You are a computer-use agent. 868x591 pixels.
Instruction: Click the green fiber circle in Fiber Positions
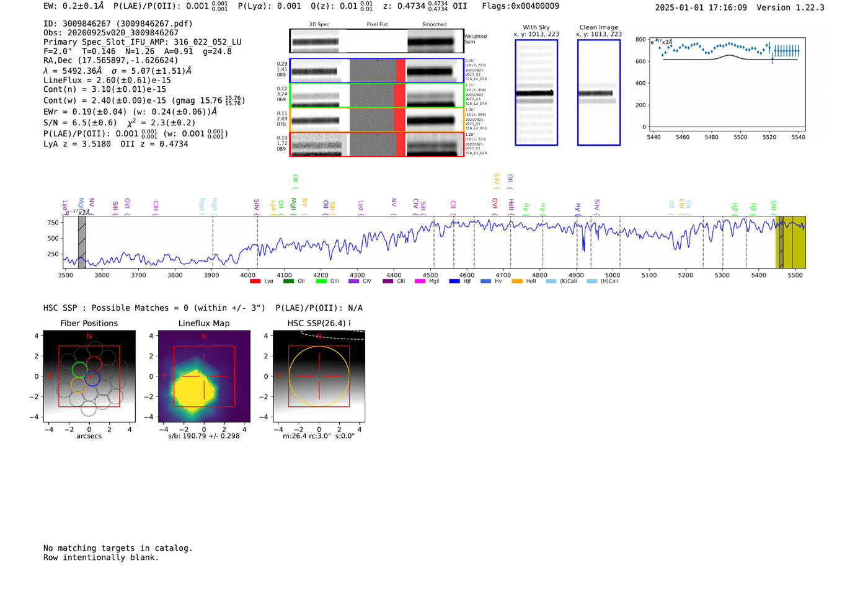pyautogui.click(x=79, y=370)
